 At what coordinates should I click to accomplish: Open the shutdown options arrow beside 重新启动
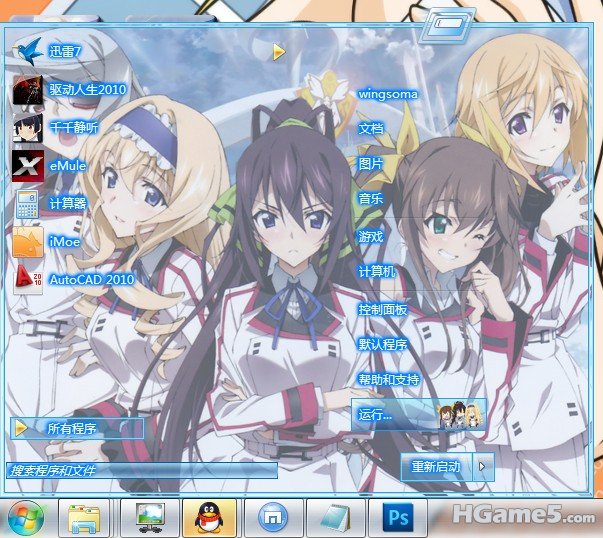tap(483, 466)
